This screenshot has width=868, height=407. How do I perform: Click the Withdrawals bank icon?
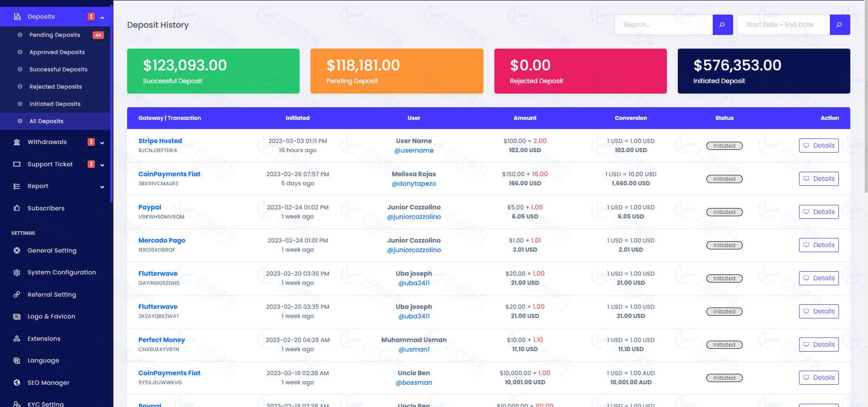pyautogui.click(x=17, y=142)
